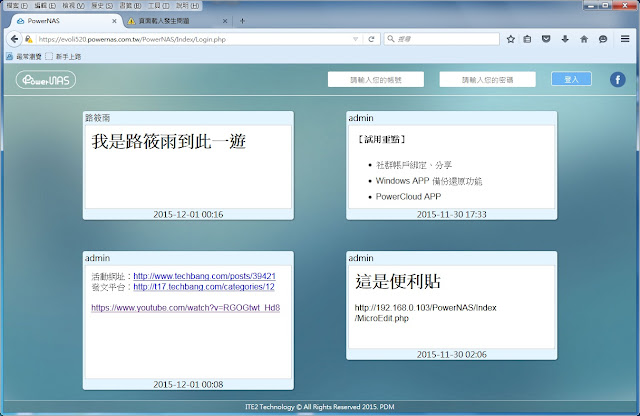Screen dimensions: 640x416
Task: Click the timestamp 2015-12-01 00:08
Action: 188,384
